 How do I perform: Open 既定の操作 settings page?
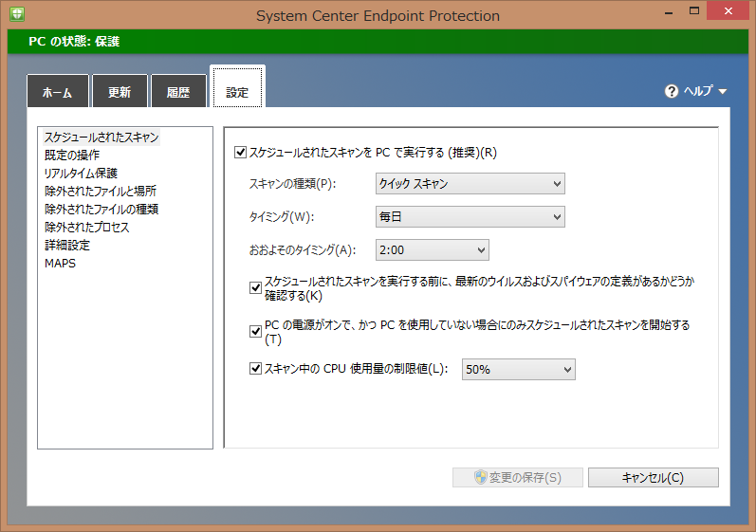pyautogui.click(x=72, y=156)
